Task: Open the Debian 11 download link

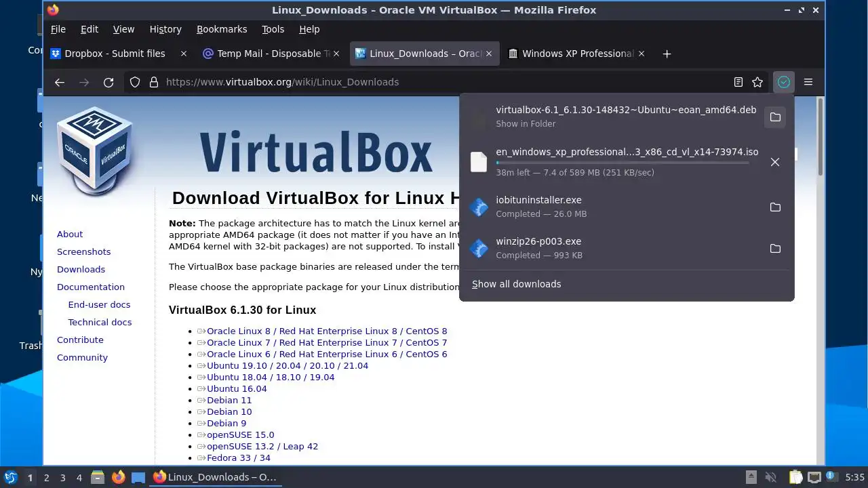Action: coord(229,400)
